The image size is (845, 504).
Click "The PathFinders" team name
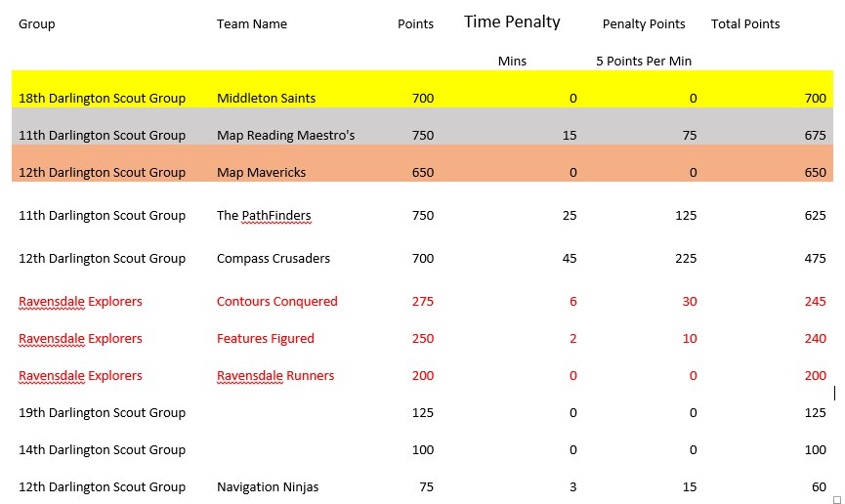pos(264,216)
